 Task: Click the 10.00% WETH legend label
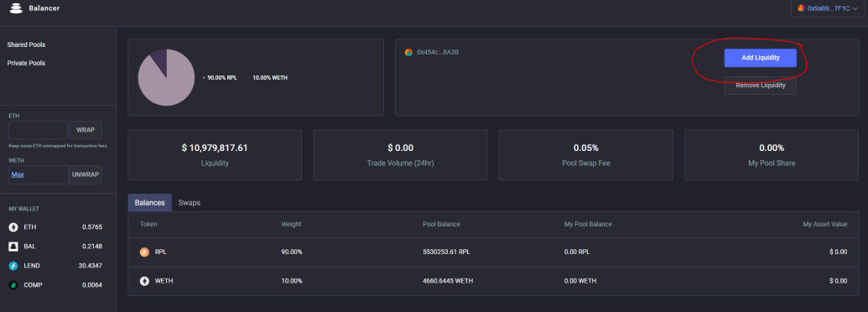click(269, 77)
